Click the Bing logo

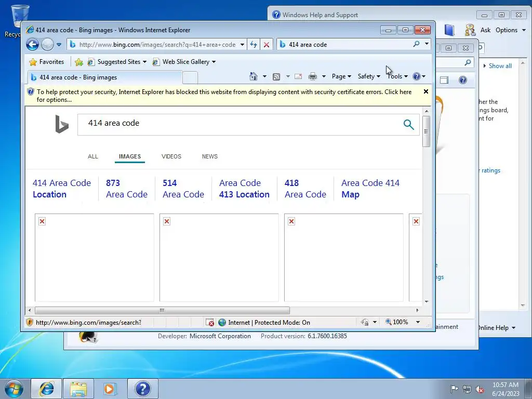tap(62, 124)
